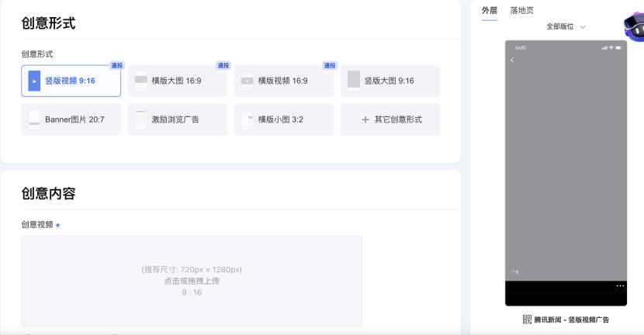The height and width of the screenshot is (335, 644).
Task: Click the 通投 badge on 横版大图 16:9
Action: (223, 66)
